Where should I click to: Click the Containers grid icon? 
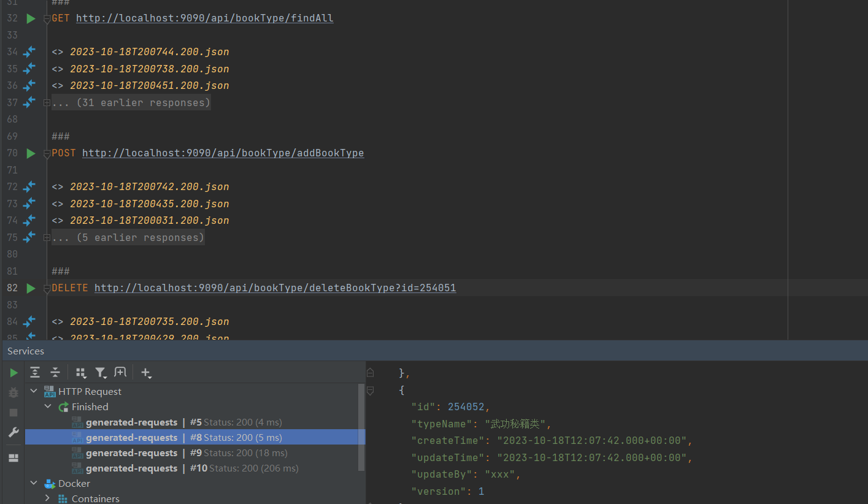(63, 499)
